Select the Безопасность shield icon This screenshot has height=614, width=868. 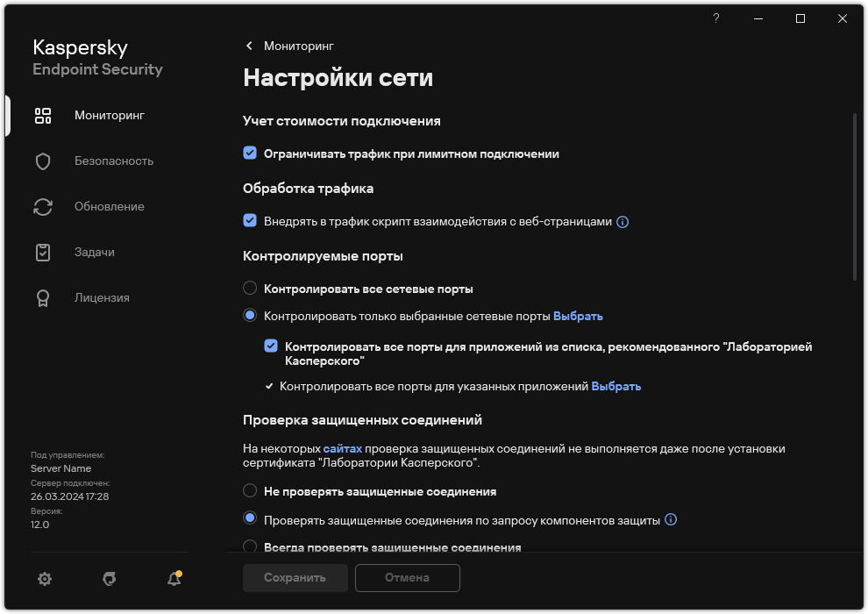click(42, 161)
